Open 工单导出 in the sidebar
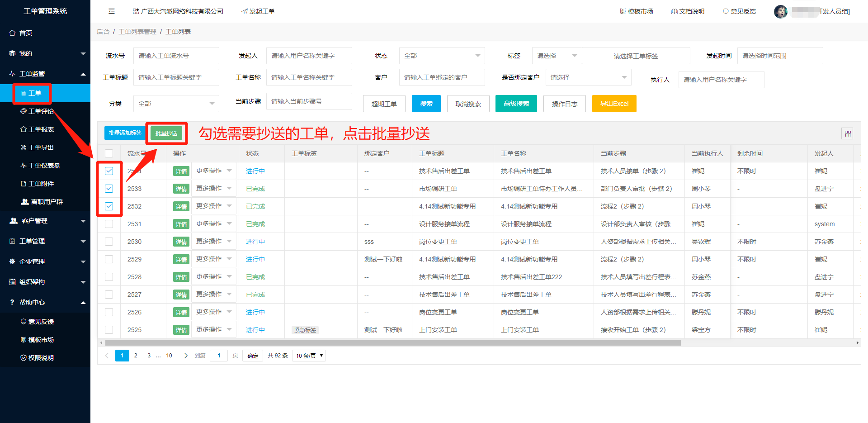868x423 pixels. coord(37,147)
